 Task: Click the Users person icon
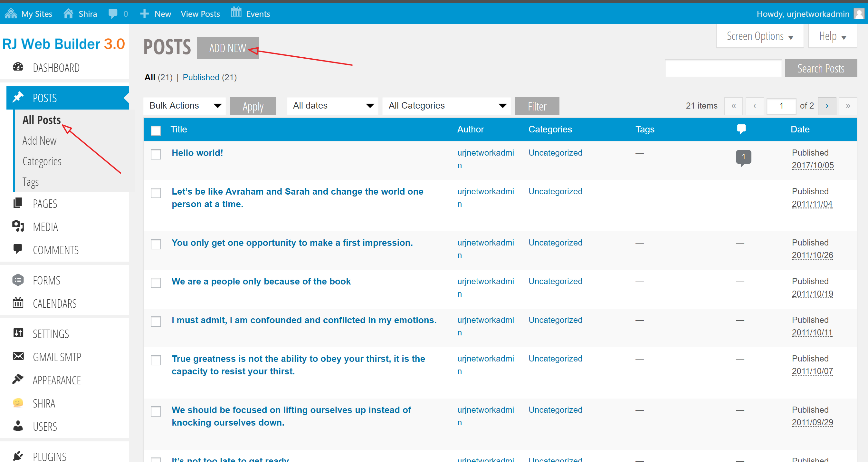click(x=18, y=426)
